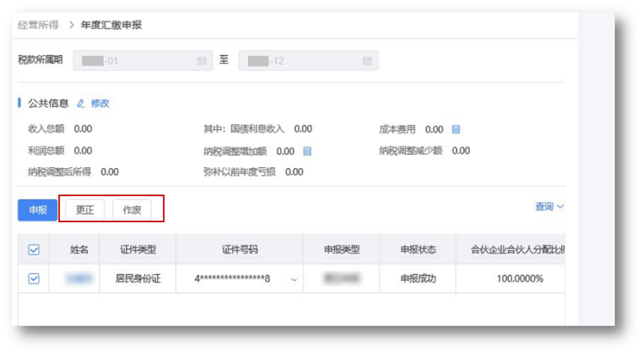
Task: Toggle the select-all checkbox in table header
Action: coord(33,250)
